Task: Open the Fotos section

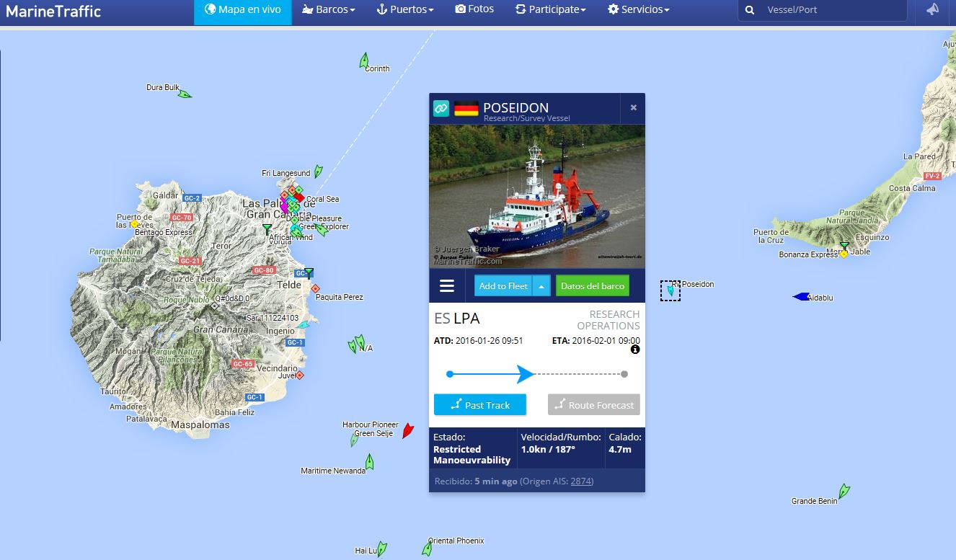Action: tap(474, 10)
